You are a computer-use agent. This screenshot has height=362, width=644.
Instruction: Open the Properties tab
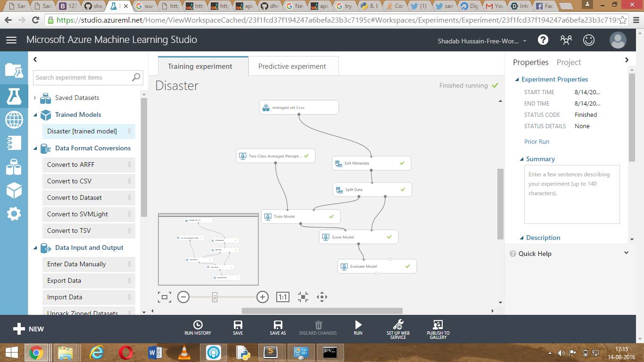pyautogui.click(x=530, y=62)
